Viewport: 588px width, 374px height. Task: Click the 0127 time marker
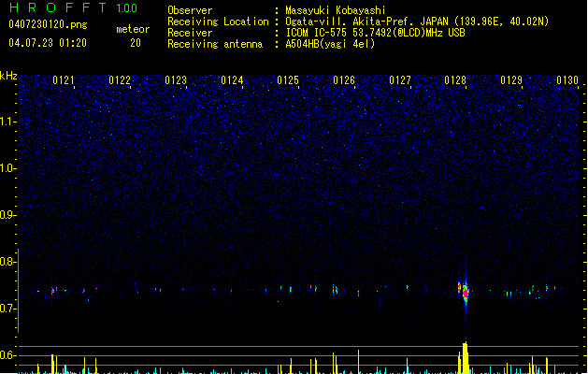(x=400, y=80)
